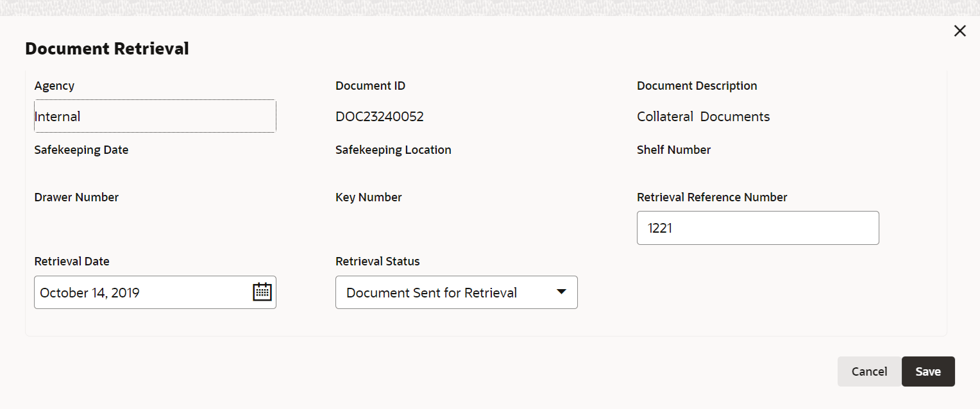Image resolution: width=980 pixels, height=409 pixels.
Task: Expand the Retrieval Status dropdown arrow
Action: 561,292
